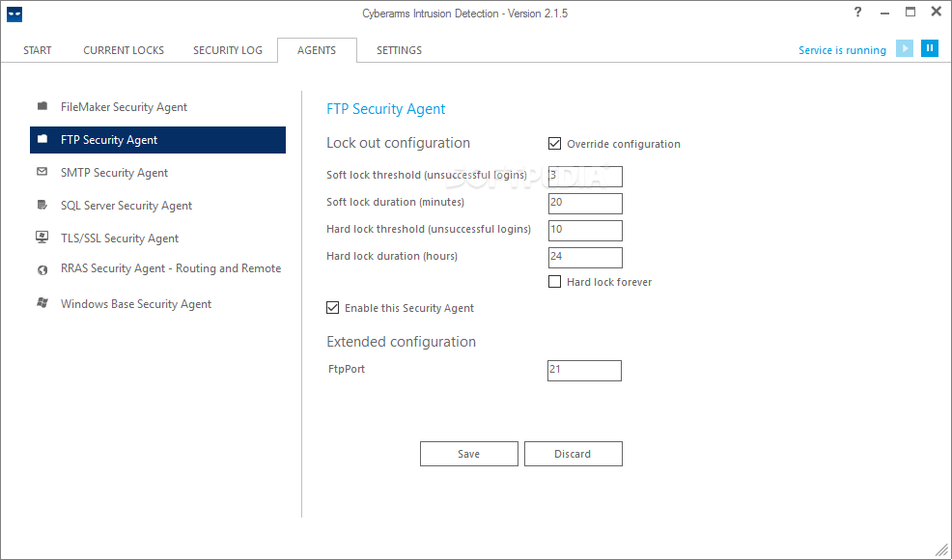Click the Hard lock duration (hours) label
This screenshot has width=952, height=560.
click(x=392, y=256)
